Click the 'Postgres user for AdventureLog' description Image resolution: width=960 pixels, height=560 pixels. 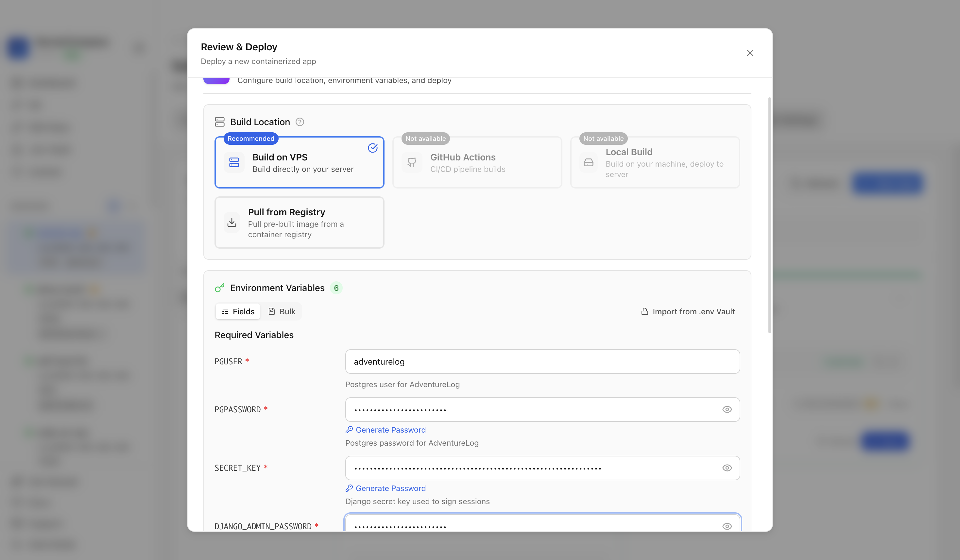point(402,385)
